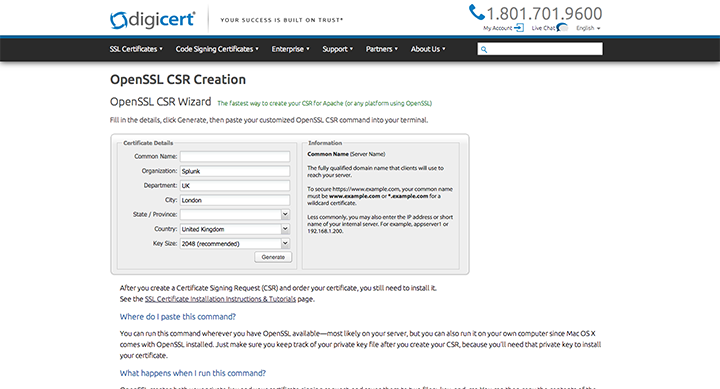Click the My Account login icon

click(519, 28)
